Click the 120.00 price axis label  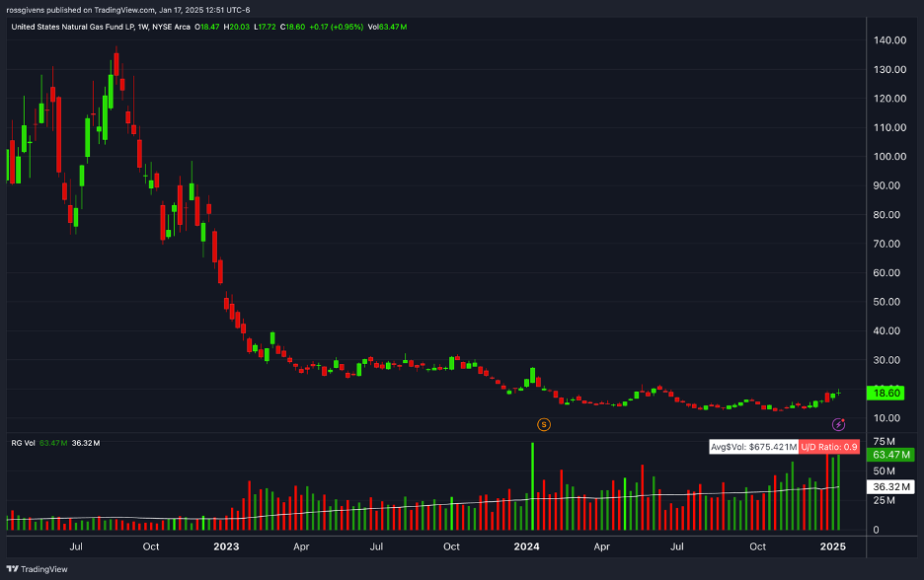tap(889, 99)
